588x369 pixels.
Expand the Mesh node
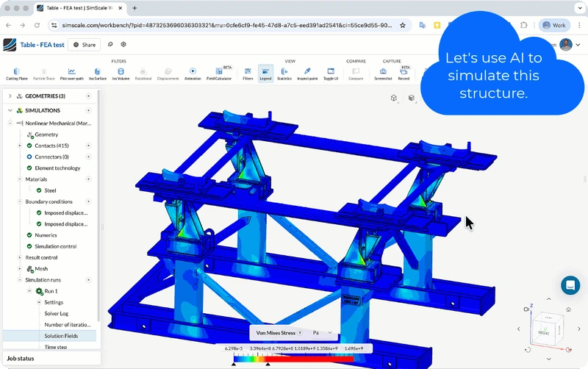coord(20,268)
